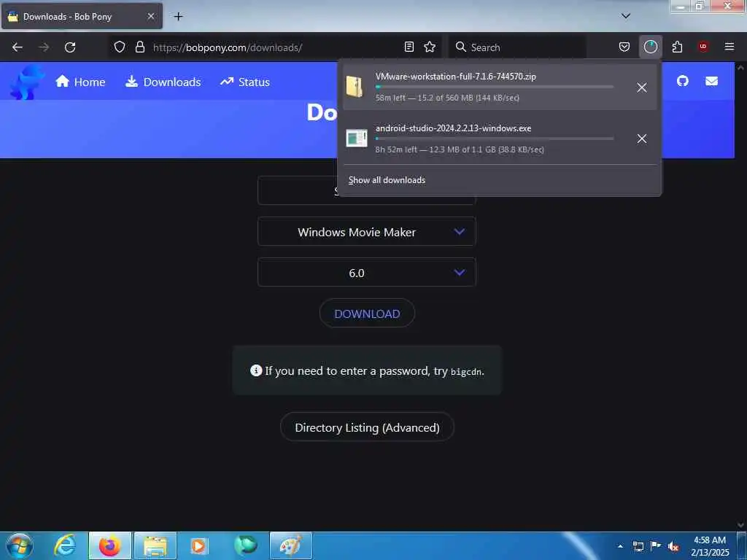This screenshot has height=560, width=747.
Task: Click the info icon beside password hint
Action: [x=256, y=370]
